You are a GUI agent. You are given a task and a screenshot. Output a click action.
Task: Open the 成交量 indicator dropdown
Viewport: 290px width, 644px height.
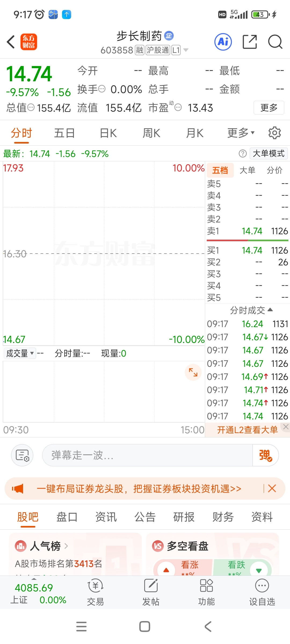20,353
